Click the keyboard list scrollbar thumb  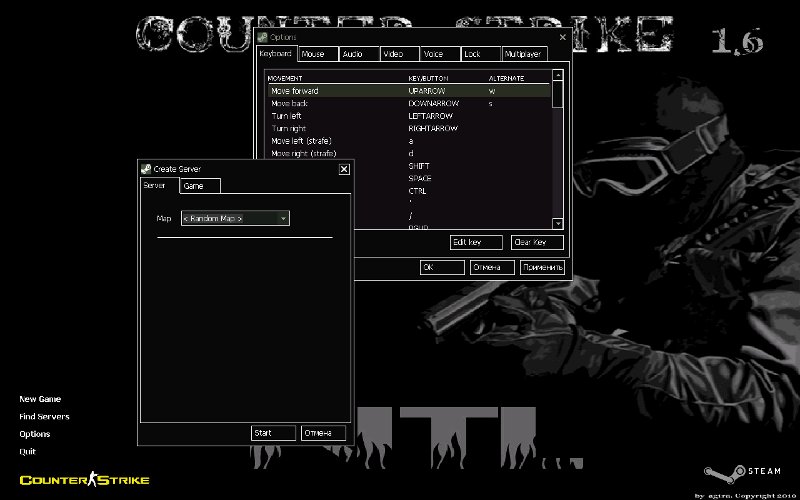[x=558, y=94]
